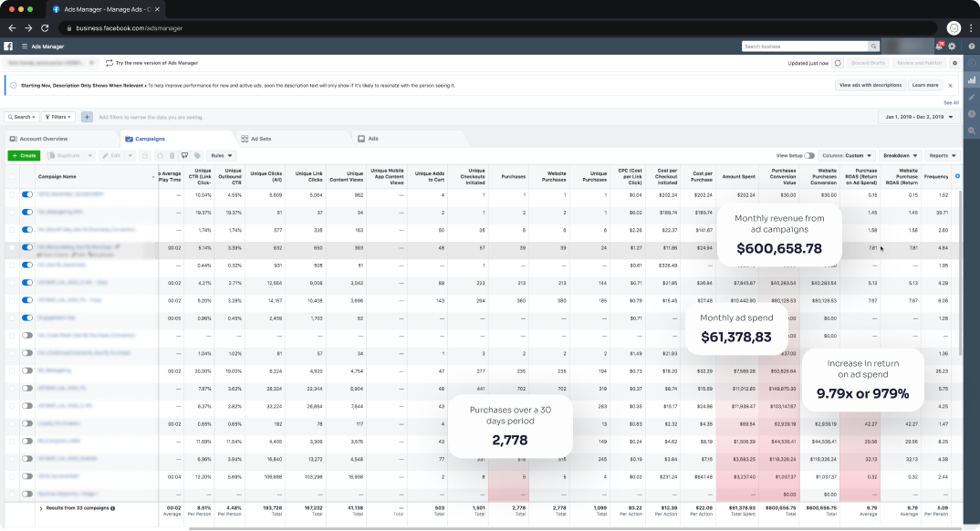Open the history clock icon in sidebar
This screenshot has height=531, width=980.
[x=971, y=114]
